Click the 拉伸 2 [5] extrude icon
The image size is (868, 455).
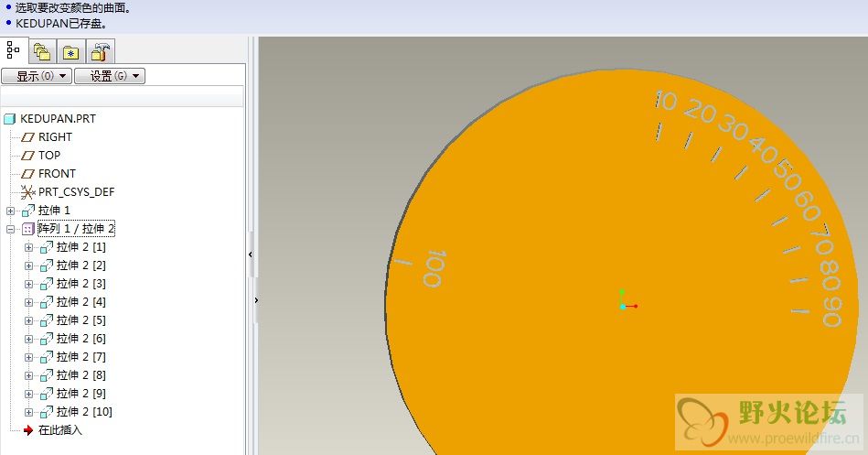pos(47,320)
